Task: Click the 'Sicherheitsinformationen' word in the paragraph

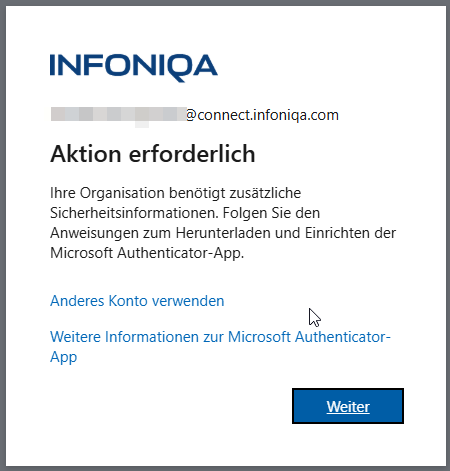Action: coord(134,213)
